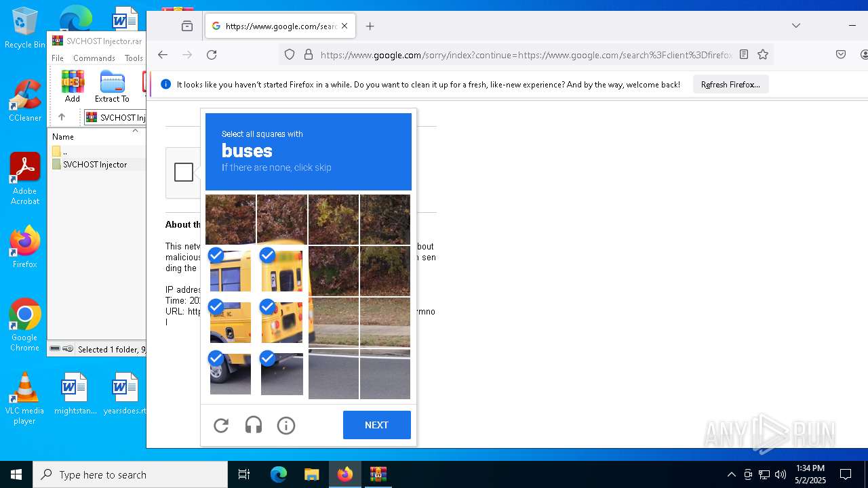Go up one folder in WinRAR
This screenshot has width=868, height=488.
62,117
